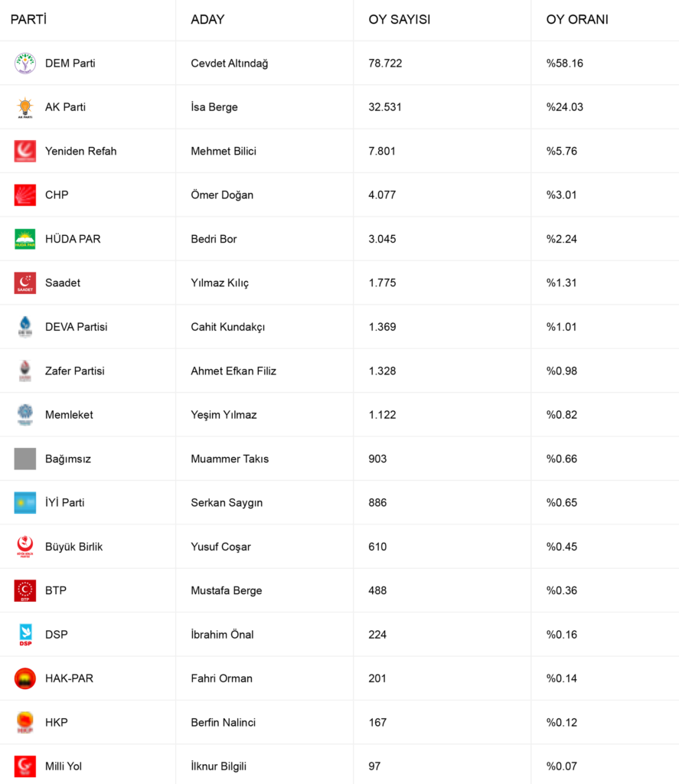
Task: Click the Saadet party crescent logo
Action: pyautogui.click(x=25, y=283)
